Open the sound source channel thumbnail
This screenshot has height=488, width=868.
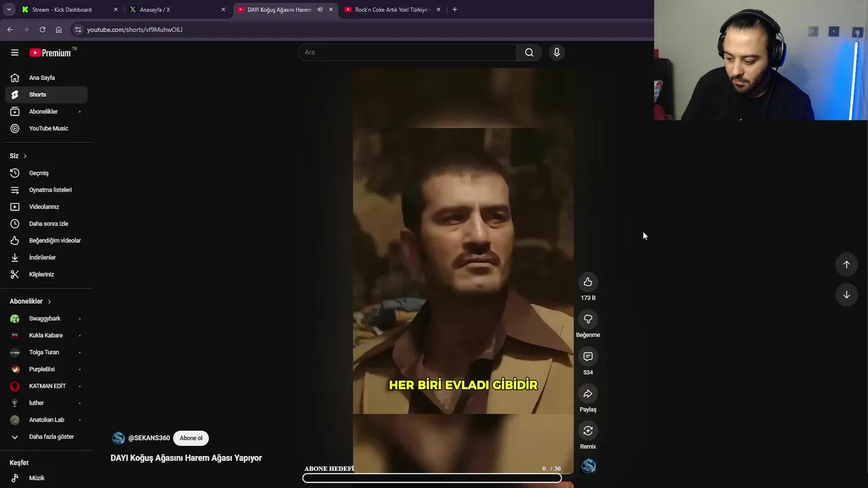589,466
